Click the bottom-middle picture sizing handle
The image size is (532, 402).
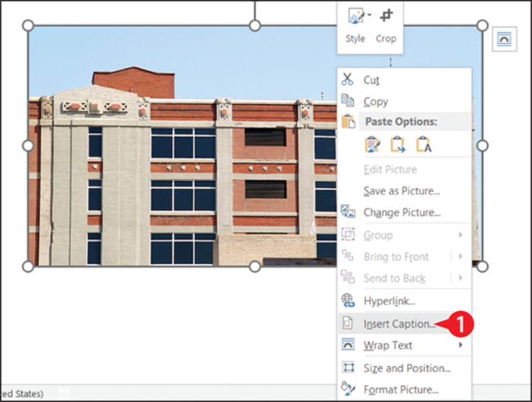(255, 266)
